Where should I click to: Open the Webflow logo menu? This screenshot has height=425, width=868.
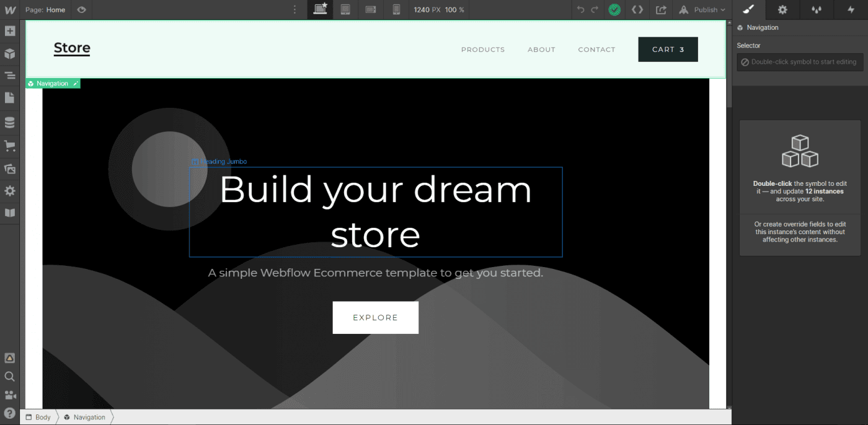point(10,10)
